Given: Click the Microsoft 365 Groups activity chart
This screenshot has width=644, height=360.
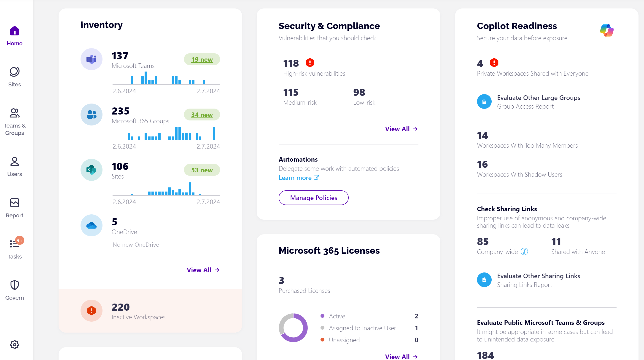Looking at the screenshot, I should 166,133.
